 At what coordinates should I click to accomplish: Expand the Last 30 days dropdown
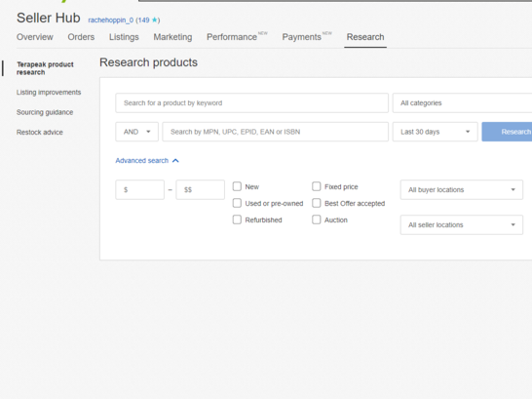435,132
